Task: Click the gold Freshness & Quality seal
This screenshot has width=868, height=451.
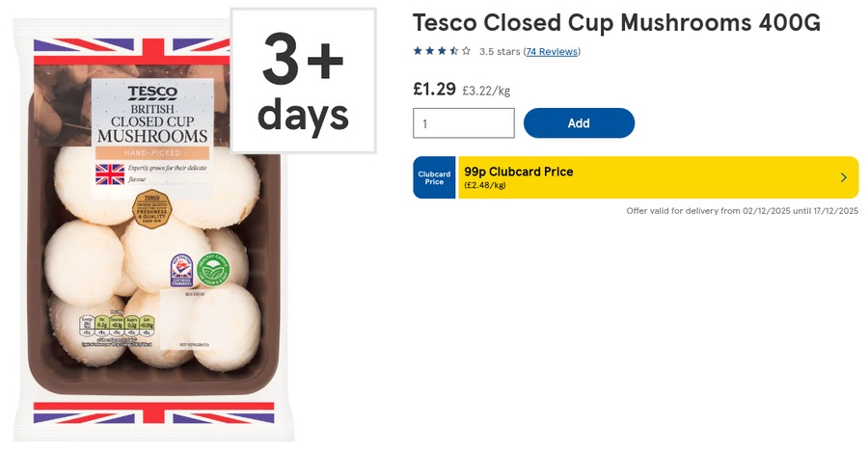Action: tap(150, 212)
